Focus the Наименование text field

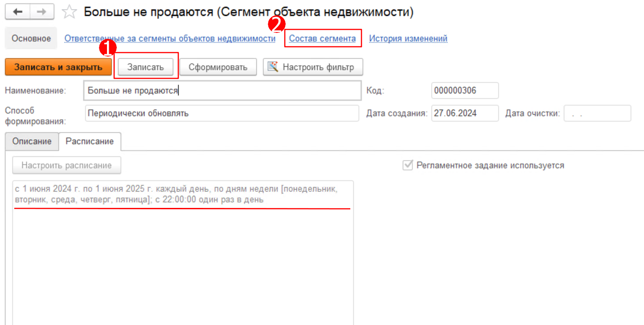point(222,91)
